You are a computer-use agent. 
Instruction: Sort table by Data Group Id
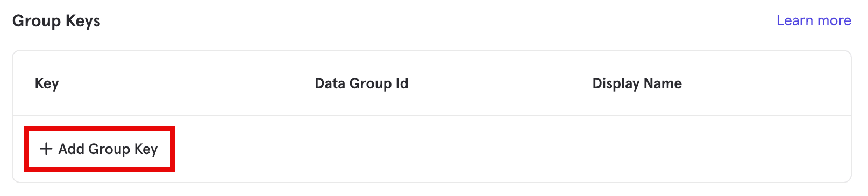(x=361, y=83)
